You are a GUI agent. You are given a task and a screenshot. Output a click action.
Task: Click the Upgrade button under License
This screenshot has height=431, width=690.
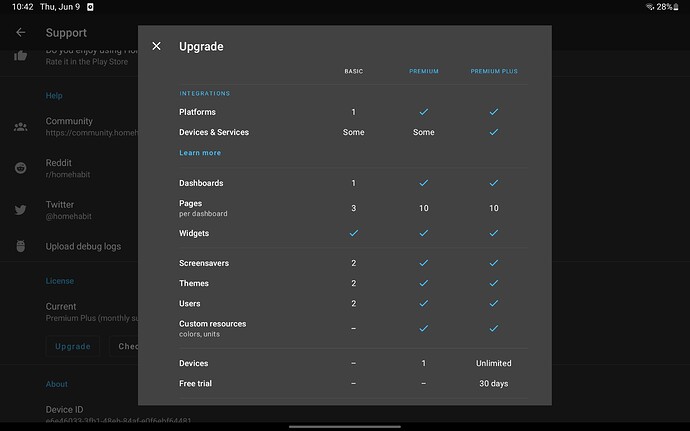73,346
